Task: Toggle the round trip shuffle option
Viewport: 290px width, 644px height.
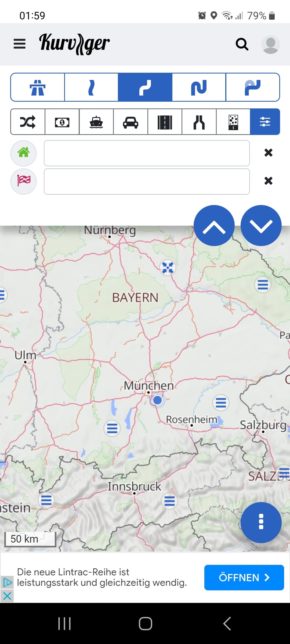Action: 28,122
